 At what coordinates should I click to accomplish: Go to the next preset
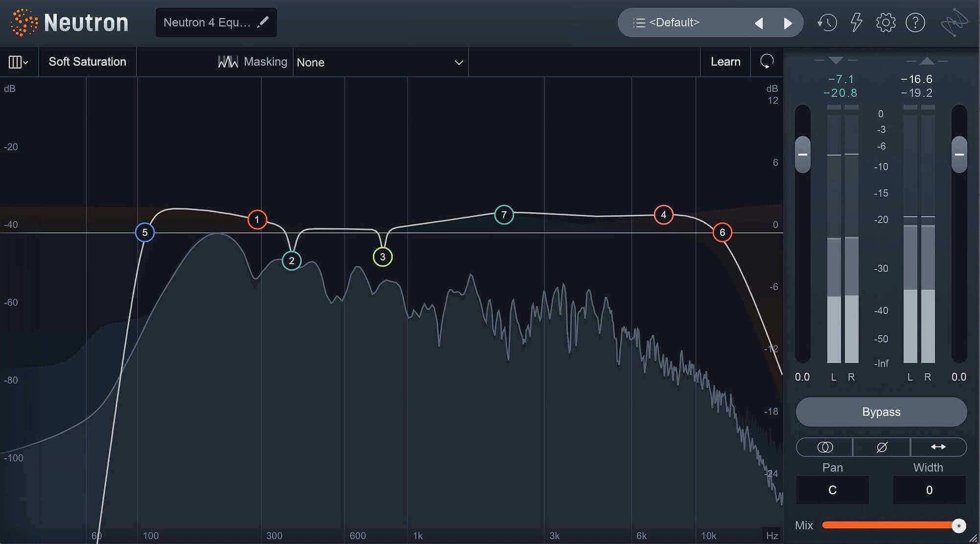click(x=788, y=23)
